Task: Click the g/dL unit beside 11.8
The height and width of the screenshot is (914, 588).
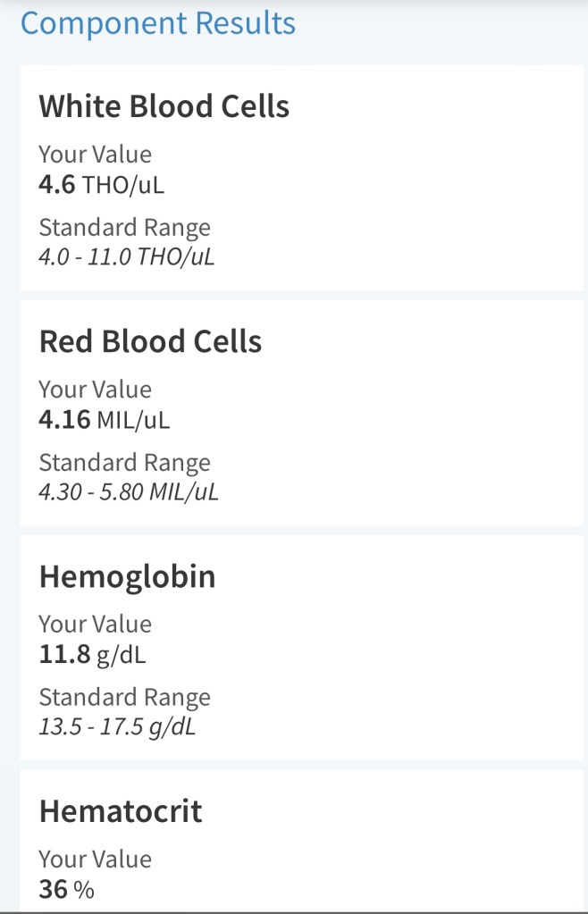Action: point(122,655)
